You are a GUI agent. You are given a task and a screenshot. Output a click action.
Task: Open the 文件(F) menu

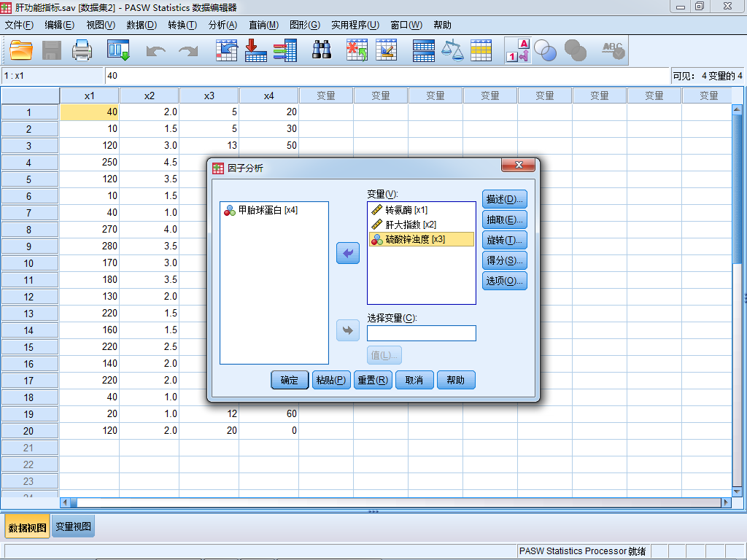pos(19,26)
